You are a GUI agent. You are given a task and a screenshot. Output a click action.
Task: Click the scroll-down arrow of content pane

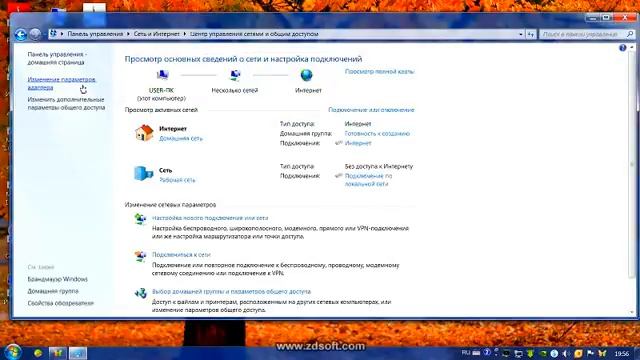pos(632,312)
